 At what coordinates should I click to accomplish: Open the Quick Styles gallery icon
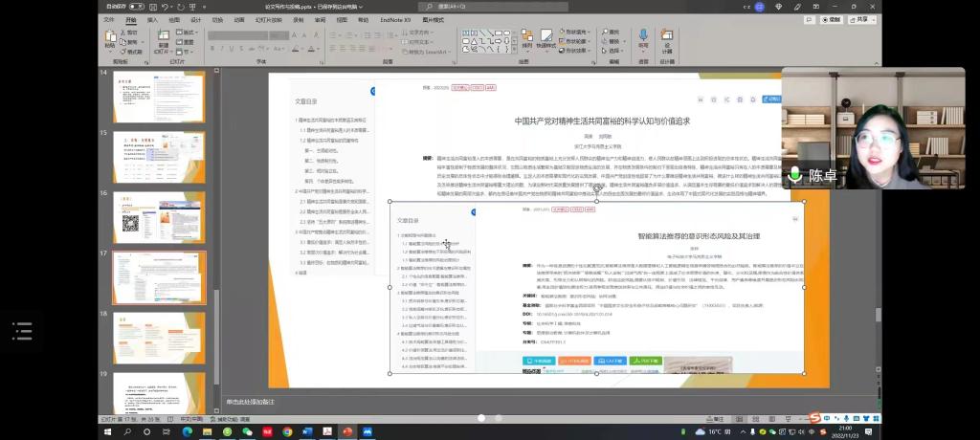tap(546, 39)
